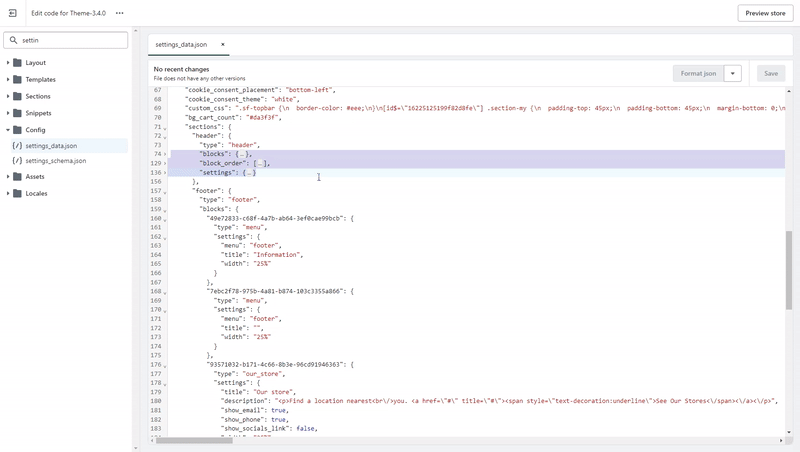Expand the Locales folder arrow

coord(8,193)
